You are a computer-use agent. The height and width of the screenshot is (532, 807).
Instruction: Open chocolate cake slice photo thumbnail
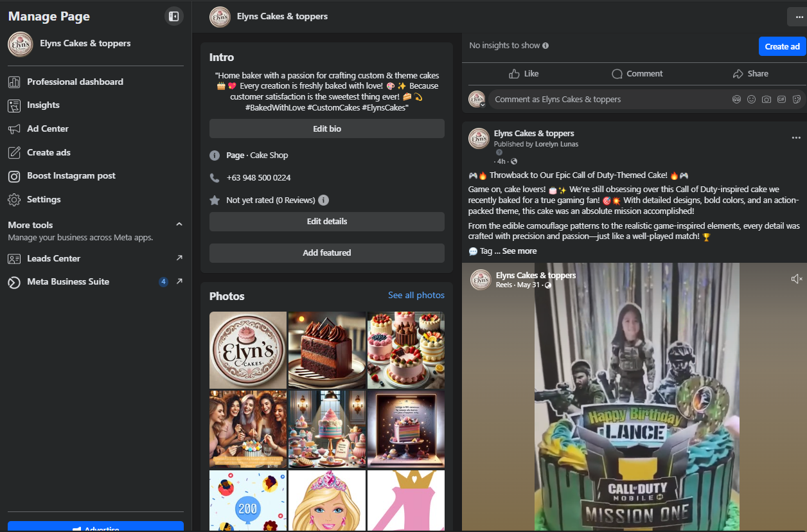[327, 350]
